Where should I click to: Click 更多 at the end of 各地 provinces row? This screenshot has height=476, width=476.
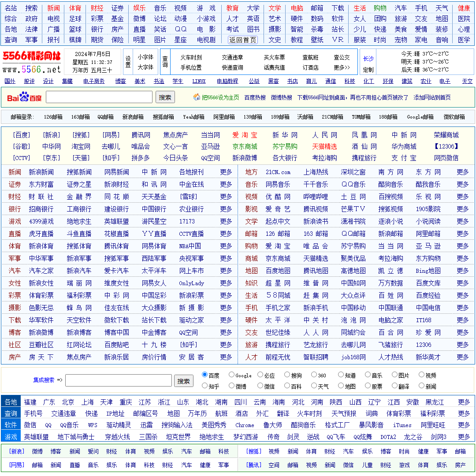click(464, 402)
